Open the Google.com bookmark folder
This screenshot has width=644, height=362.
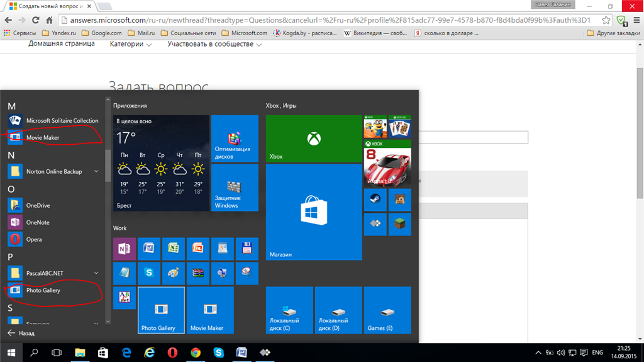point(101,33)
